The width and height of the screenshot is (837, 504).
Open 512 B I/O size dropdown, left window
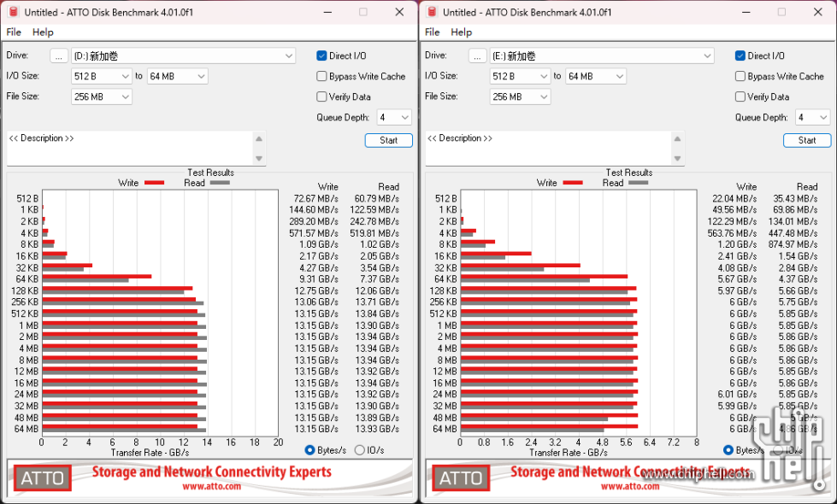(x=102, y=76)
